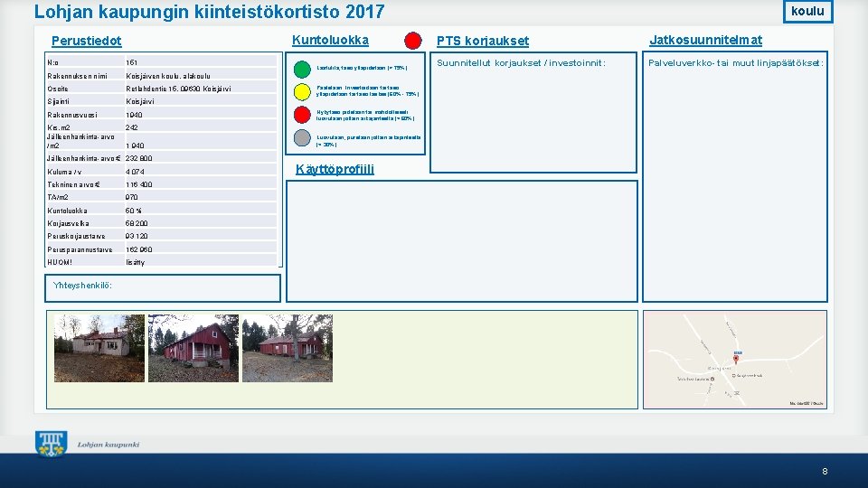Image resolution: width=868 pixels, height=488 pixels.
Task: Select the Rakennusvuosi value '1940'
Action: 134,115
